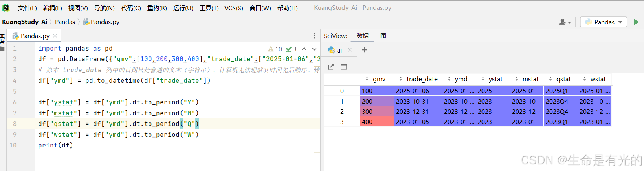Image resolution: width=644 pixels, height=171 pixels.
Task: Open the VCS(S) menu
Action: tap(233, 8)
